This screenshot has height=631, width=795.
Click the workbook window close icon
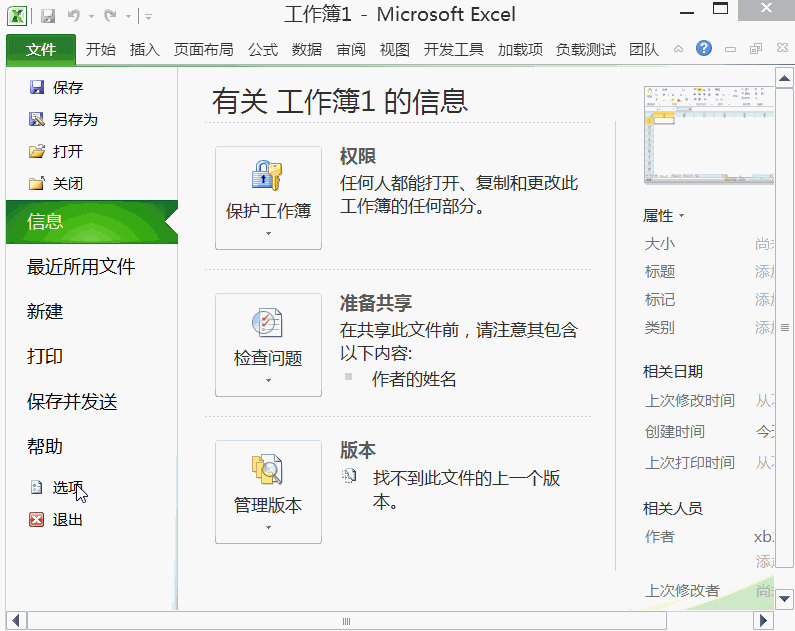(x=782, y=48)
